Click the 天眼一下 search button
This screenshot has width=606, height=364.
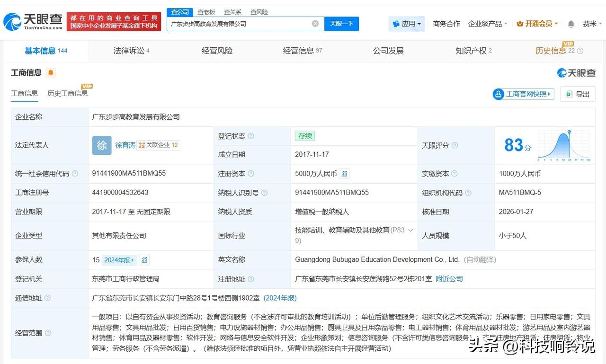click(x=341, y=24)
